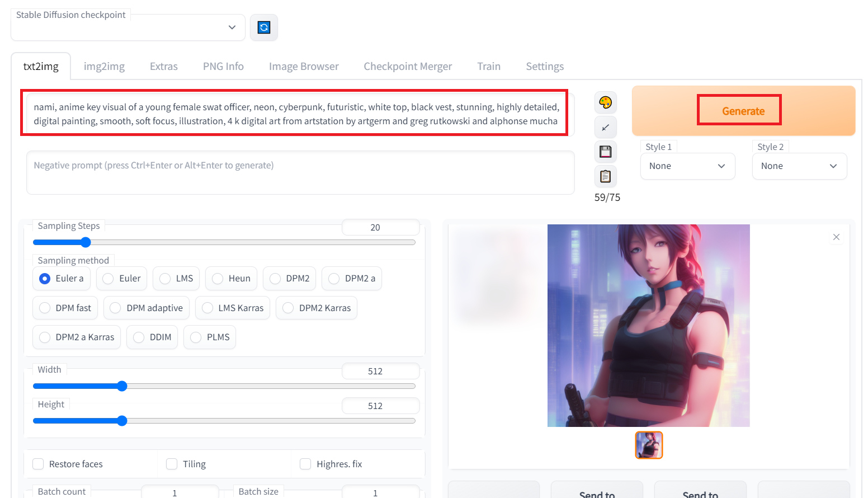
Task: Click the Negative prompt field
Action: 300,172
